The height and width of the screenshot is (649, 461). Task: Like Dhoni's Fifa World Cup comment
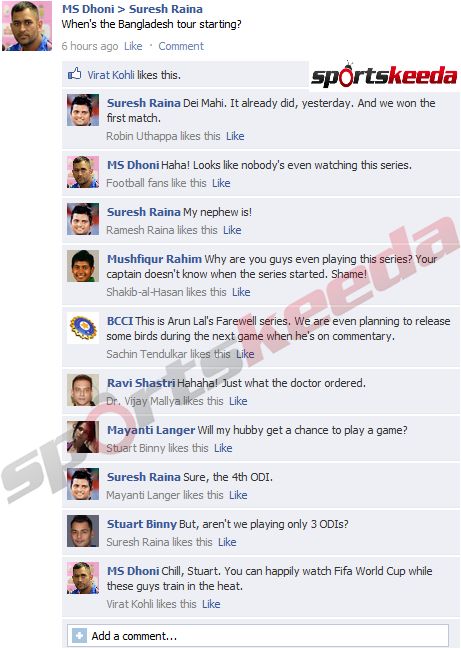coord(211,604)
